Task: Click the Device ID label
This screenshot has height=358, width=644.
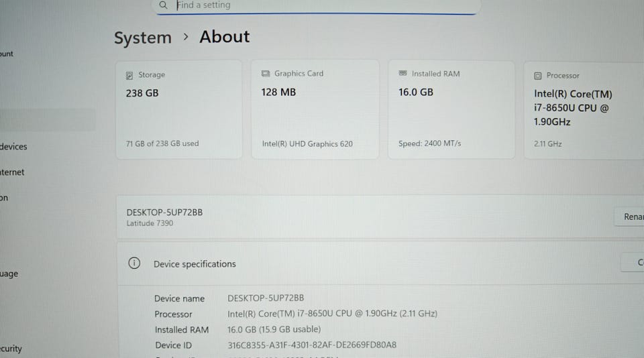Action: click(x=173, y=345)
